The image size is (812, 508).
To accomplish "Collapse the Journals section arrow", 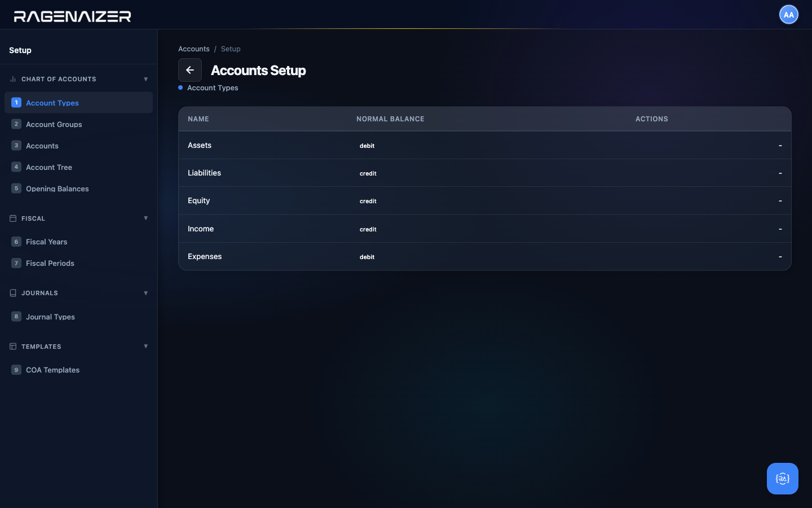I will [146, 293].
